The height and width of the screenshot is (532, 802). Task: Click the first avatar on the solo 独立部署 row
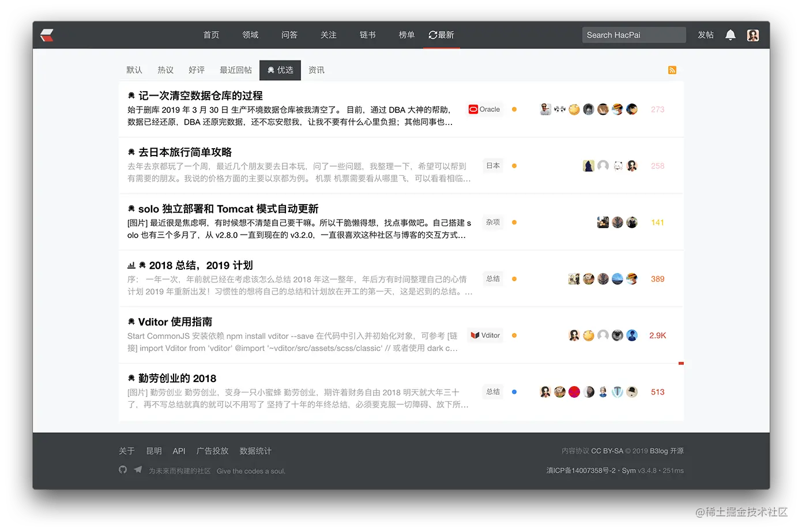603,222
